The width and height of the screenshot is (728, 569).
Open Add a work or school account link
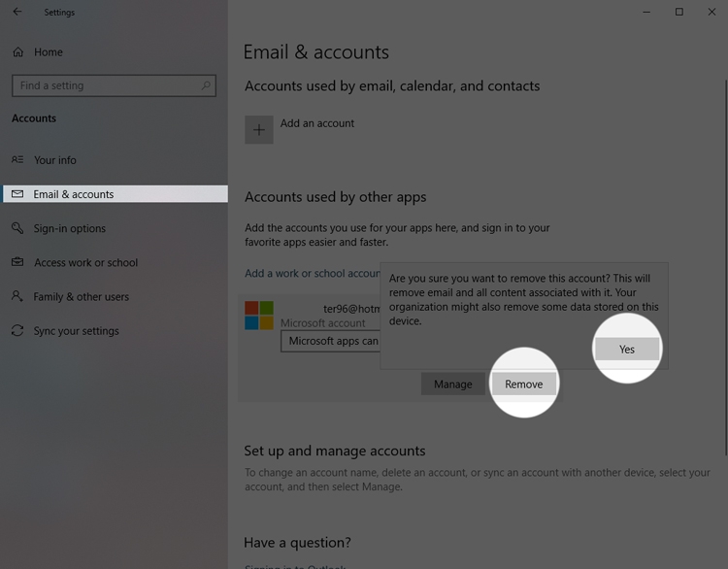coord(313,273)
